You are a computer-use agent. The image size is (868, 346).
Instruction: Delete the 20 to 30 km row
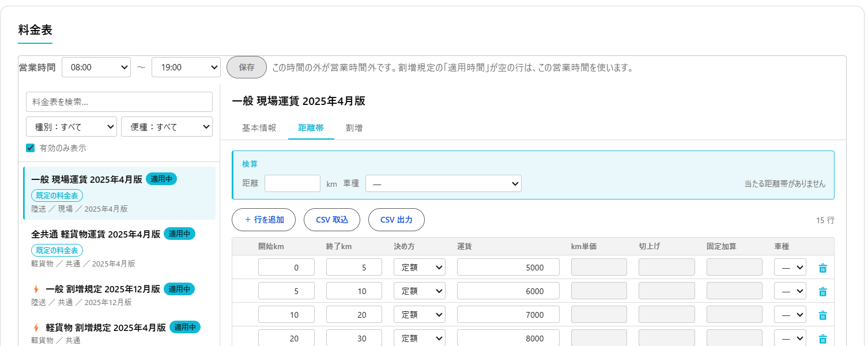coord(822,339)
